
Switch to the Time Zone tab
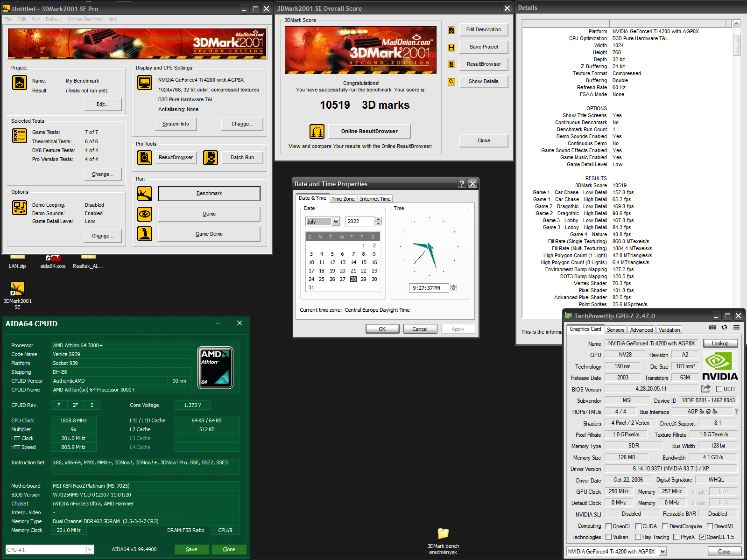[343, 199]
